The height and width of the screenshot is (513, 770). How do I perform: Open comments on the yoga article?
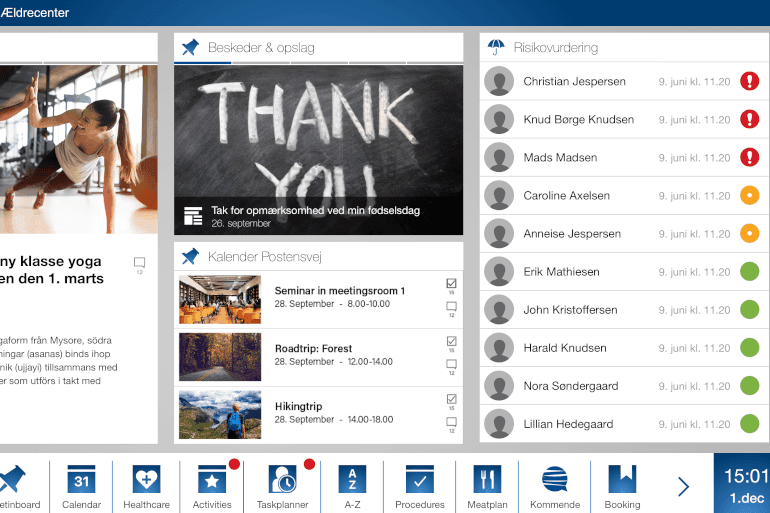point(139,263)
